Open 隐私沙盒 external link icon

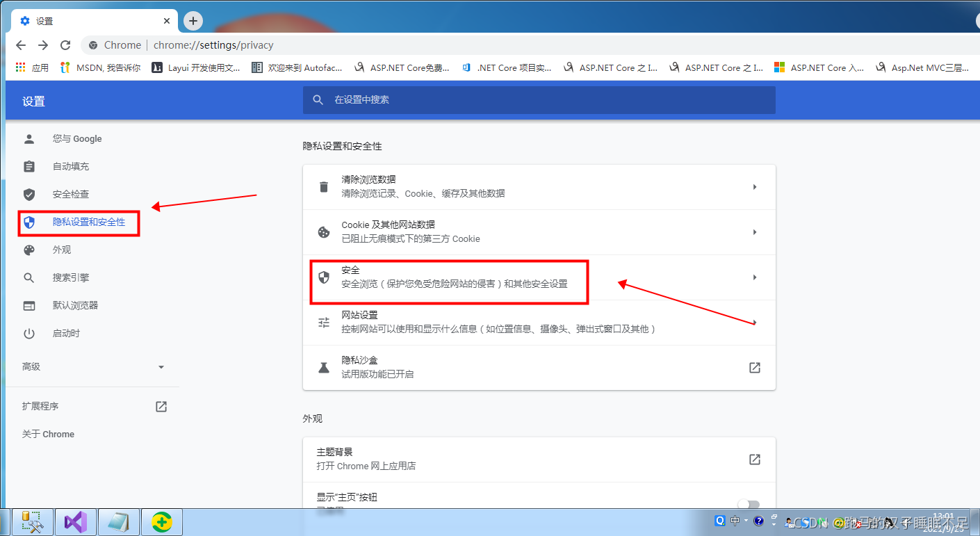point(755,368)
